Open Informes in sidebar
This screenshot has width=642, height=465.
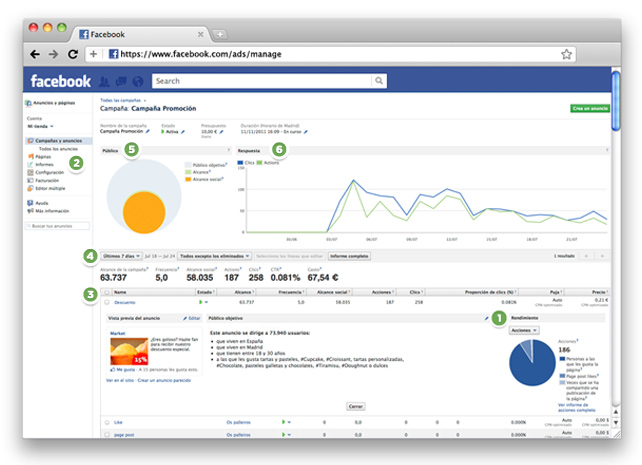(44, 165)
